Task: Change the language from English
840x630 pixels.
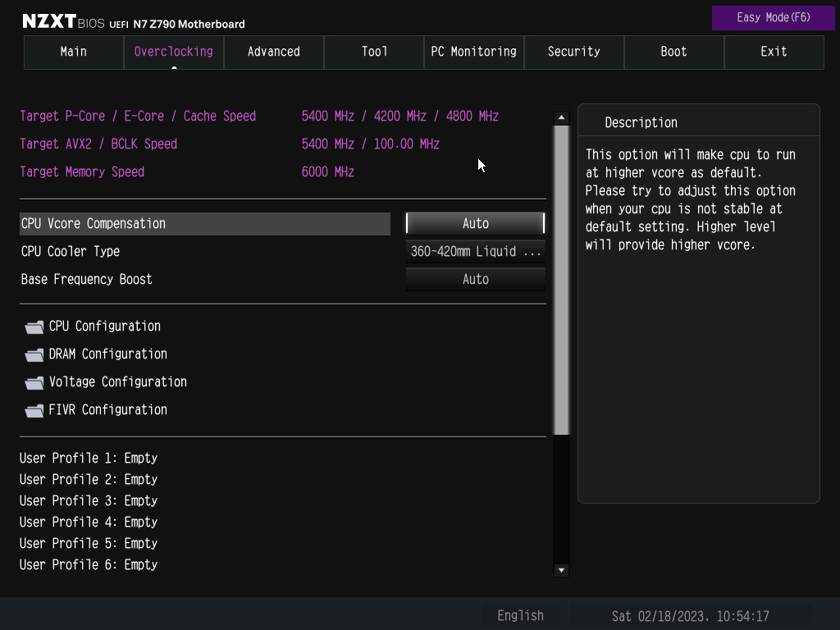Action: click(520, 615)
